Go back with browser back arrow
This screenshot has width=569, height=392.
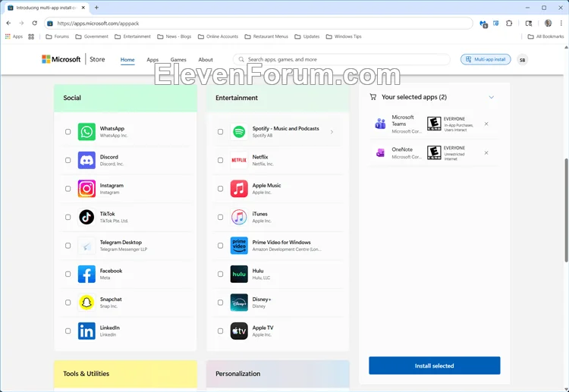(x=8, y=24)
